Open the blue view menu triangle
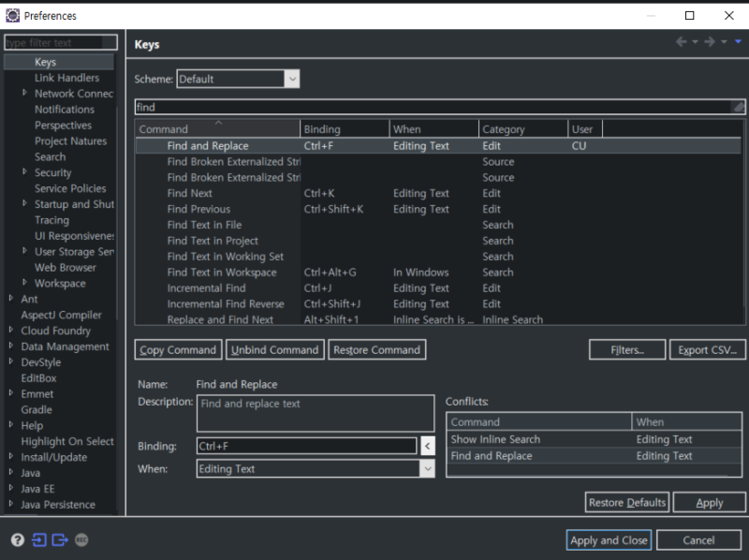 [x=738, y=42]
